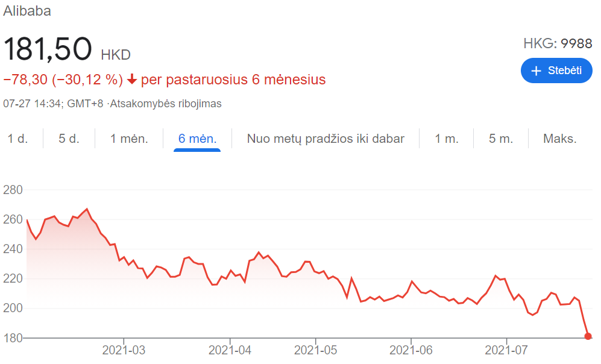Click the chart peak near 2021-03
601x364 pixels.
point(87,209)
